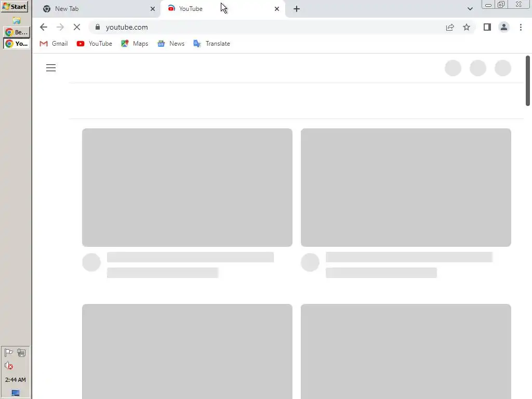
Task: Click the network tray icon
Action: 21,353
